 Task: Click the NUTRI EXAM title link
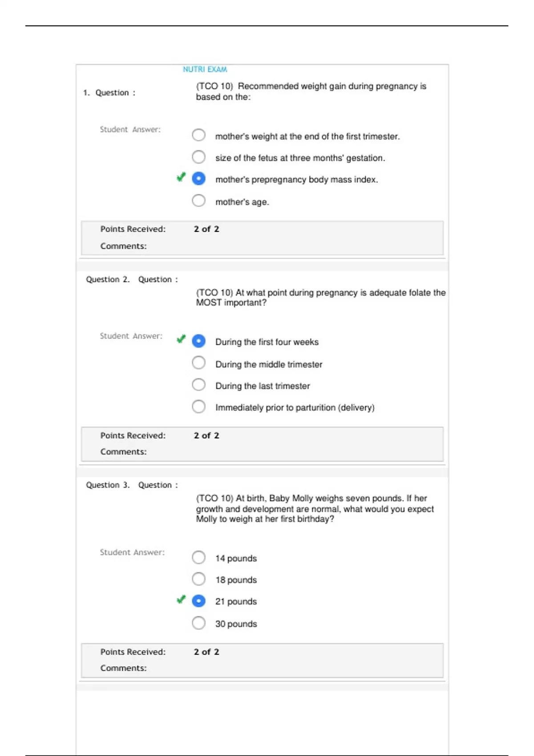[x=205, y=69]
